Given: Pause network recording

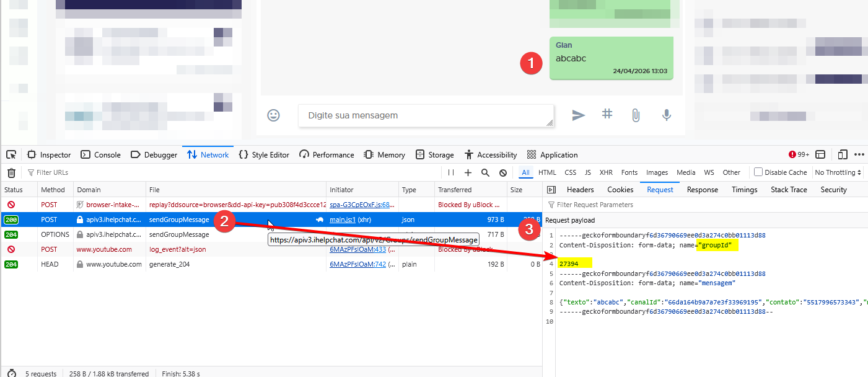Looking at the screenshot, I should [450, 172].
